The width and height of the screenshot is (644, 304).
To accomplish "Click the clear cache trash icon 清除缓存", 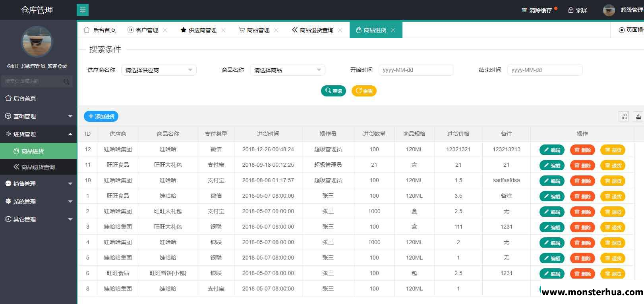I will (x=524, y=10).
